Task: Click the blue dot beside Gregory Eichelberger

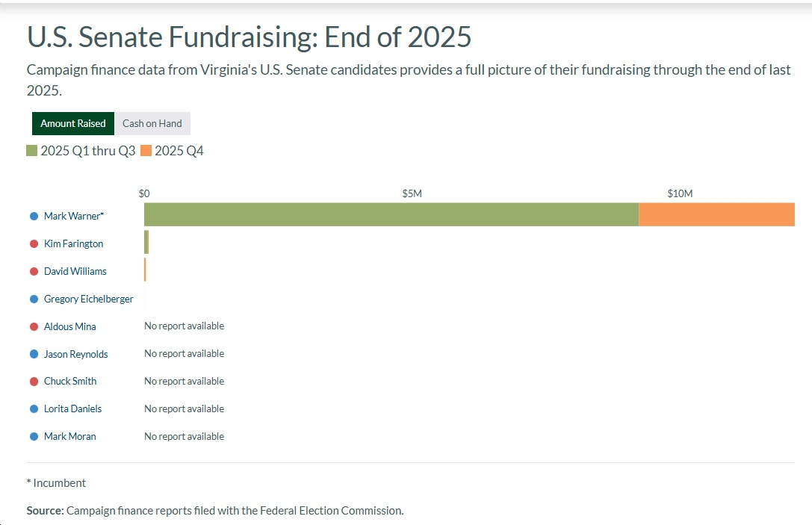Action: pos(34,299)
